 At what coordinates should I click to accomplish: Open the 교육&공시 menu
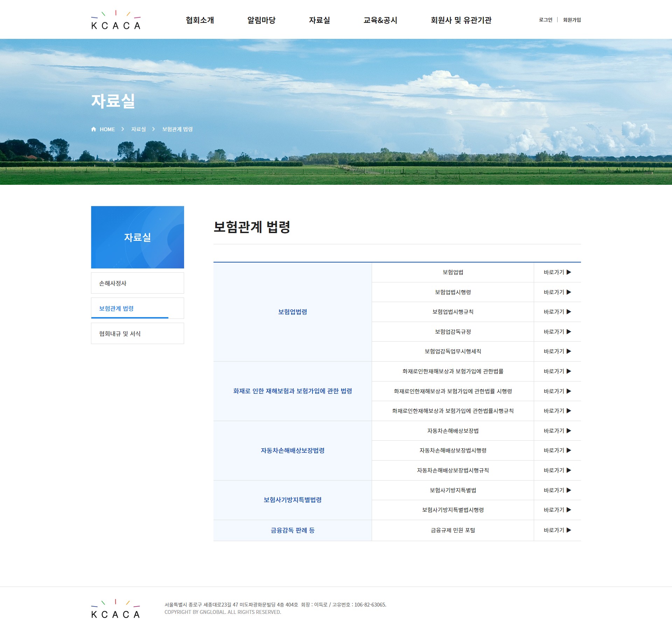[380, 20]
